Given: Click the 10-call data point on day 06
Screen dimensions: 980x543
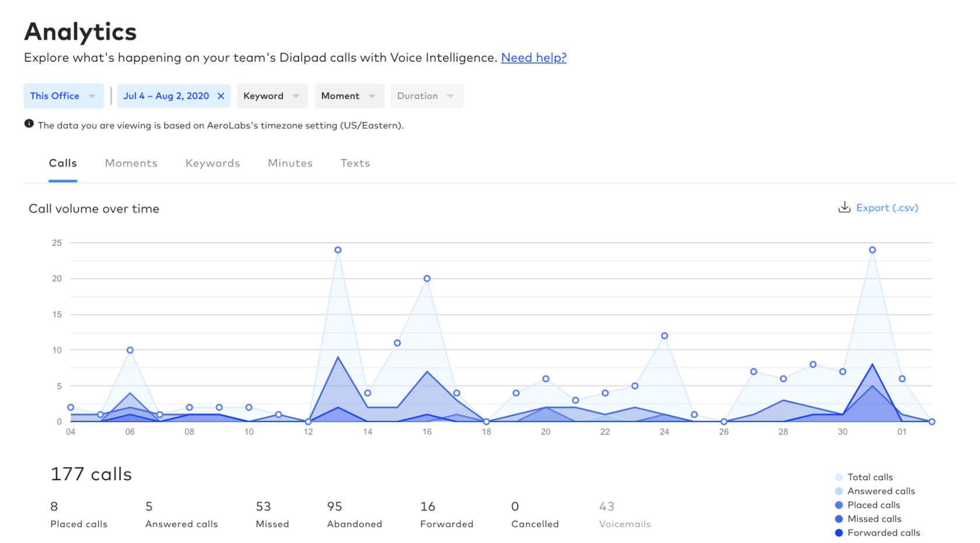Looking at the screenshot, I should [130, 350].
